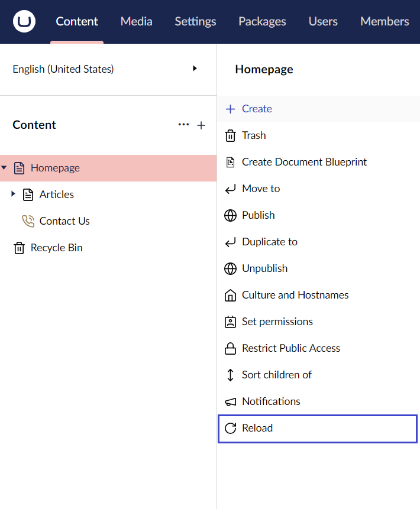Image resolution: width=420 pixels, height=509 pixels.
Task: Click the Recycle Bin trash icon
Action: click(x=18, y=248)
